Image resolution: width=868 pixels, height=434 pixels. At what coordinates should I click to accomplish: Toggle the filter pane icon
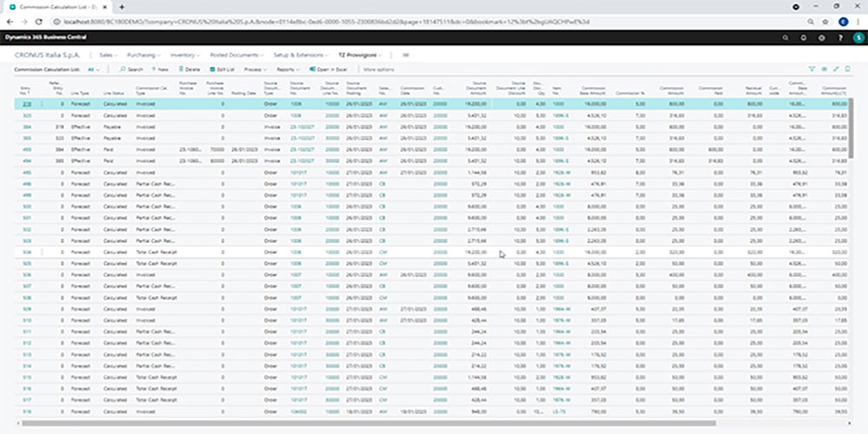(812, 69)
